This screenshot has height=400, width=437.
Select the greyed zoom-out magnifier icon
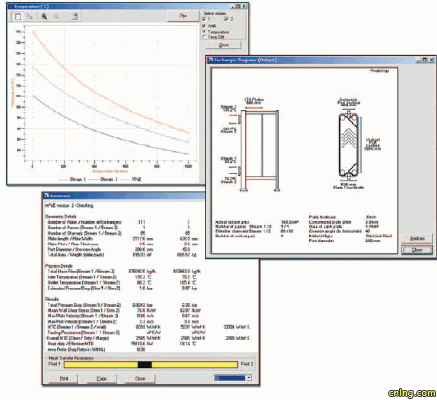pyautogui.click(x=56, y=16)
